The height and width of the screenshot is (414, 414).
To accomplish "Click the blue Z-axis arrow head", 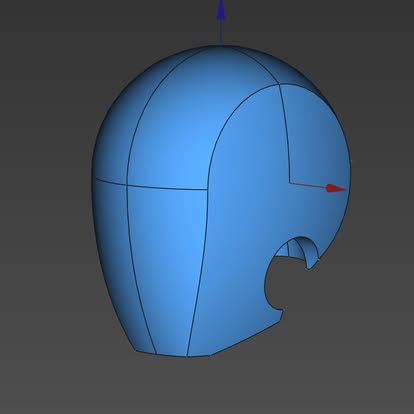I will 221,11.
